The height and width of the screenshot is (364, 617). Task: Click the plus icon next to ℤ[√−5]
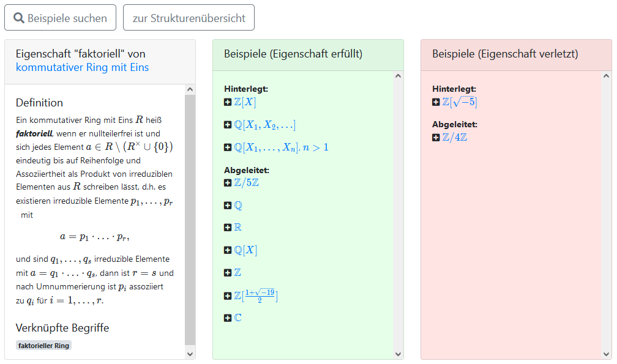click(436, 103)
